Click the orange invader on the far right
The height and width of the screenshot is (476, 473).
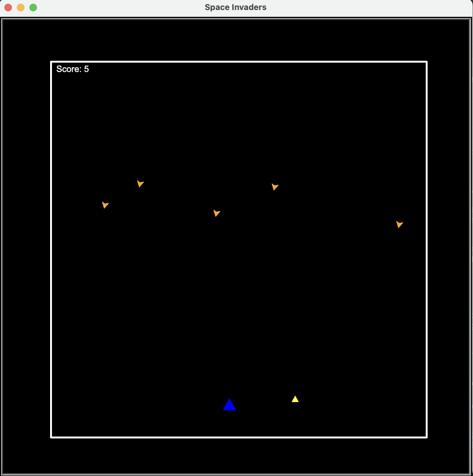[x=399, y=225]
